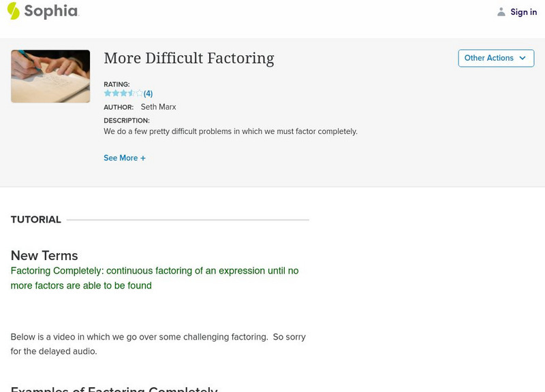Open the tutorial thumbnail image

click(50, 76)
